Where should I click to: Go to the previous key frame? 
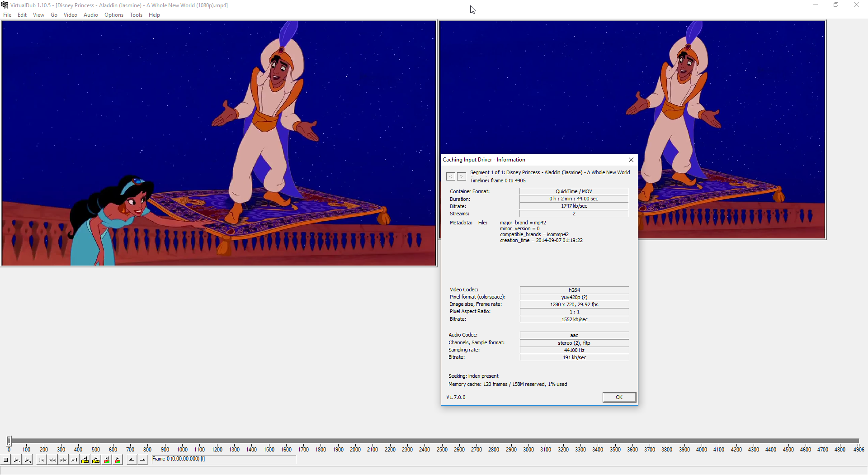(85, 460)
